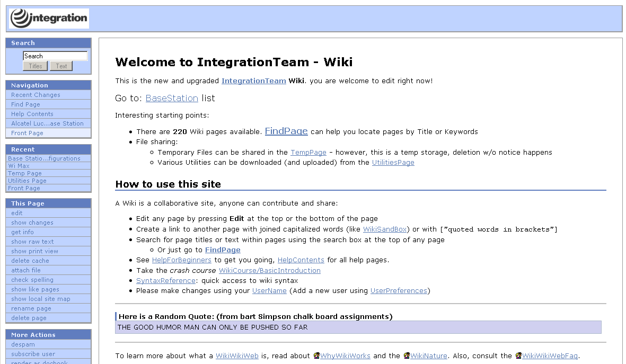The width and height of the screenshot is (626, 364).
Task: Run a full Text search button
Action: pos(61,66)
